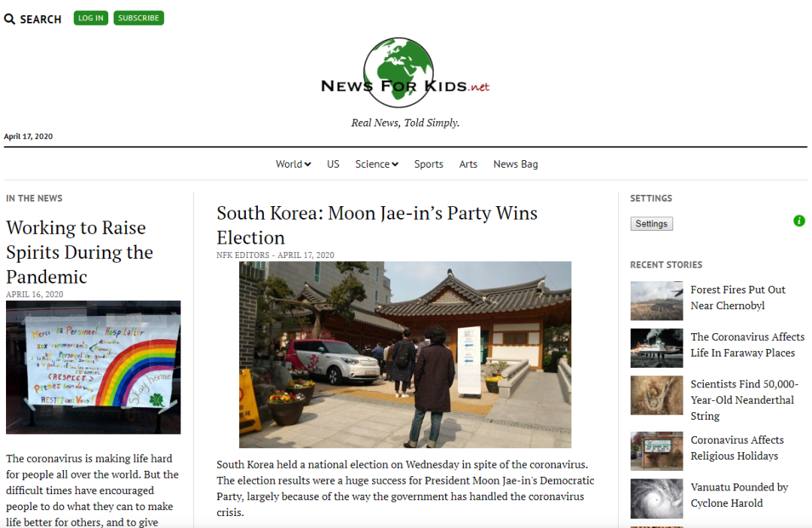The width and height of the screenshot is (812, 528).
Task: Click the SUBSCRIBE button
Action: (138, 18)
